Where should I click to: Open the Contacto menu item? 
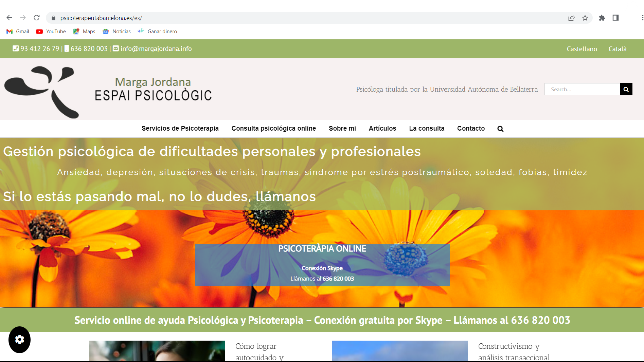471,129
